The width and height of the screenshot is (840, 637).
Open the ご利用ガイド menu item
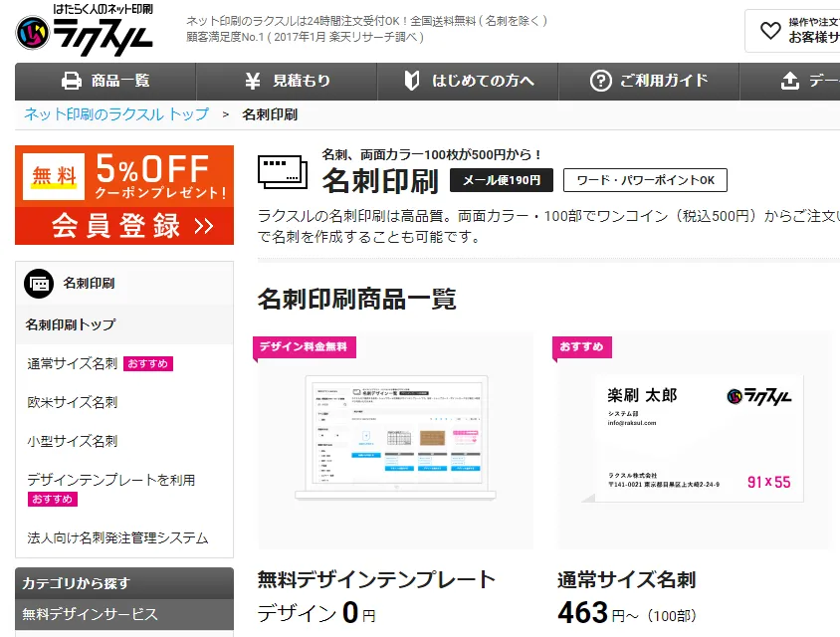click(649, 81)
